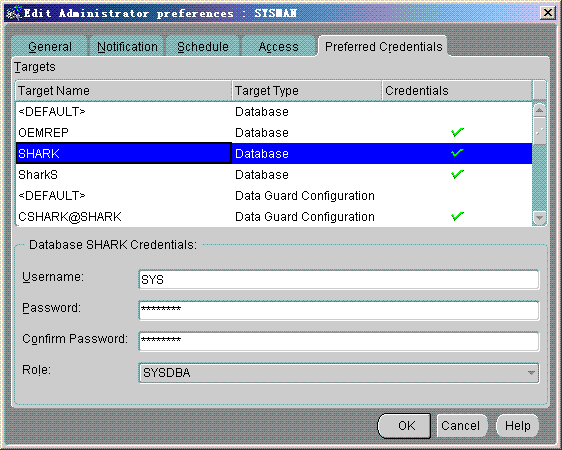Open Help for this dialog

[x=518, y=426]
